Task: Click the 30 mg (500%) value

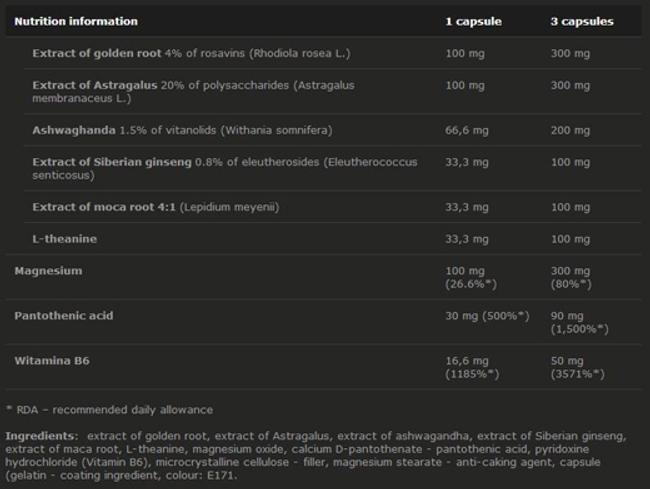Action: click(x=488, y=316)
